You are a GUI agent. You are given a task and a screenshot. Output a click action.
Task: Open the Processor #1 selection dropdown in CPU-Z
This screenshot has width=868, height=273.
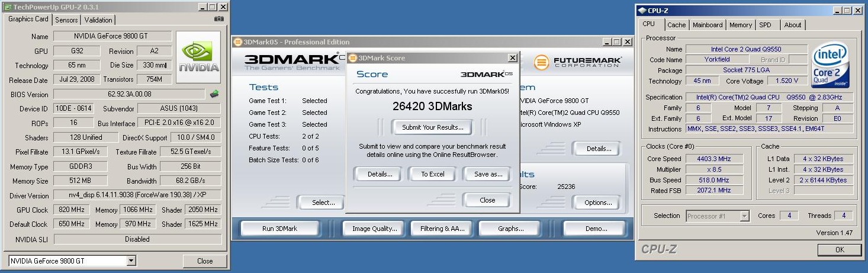pos(744,216)
